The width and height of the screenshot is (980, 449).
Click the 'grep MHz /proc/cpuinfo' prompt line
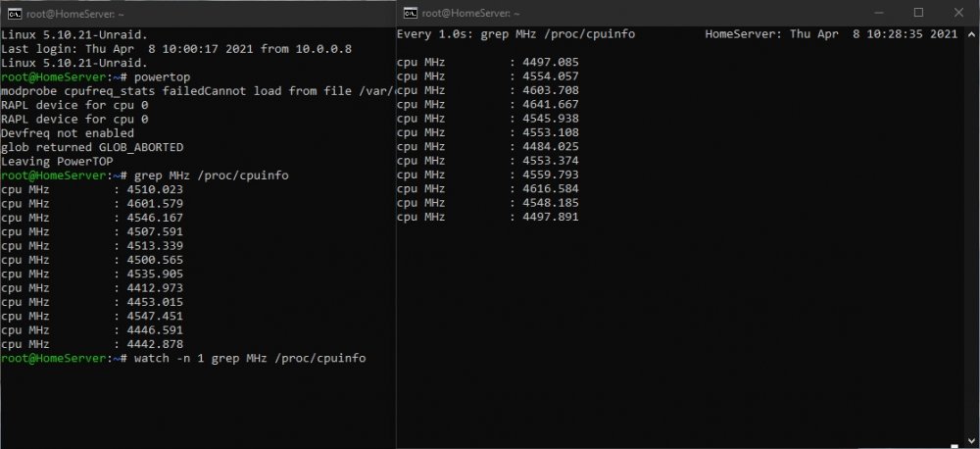[145, 175]
